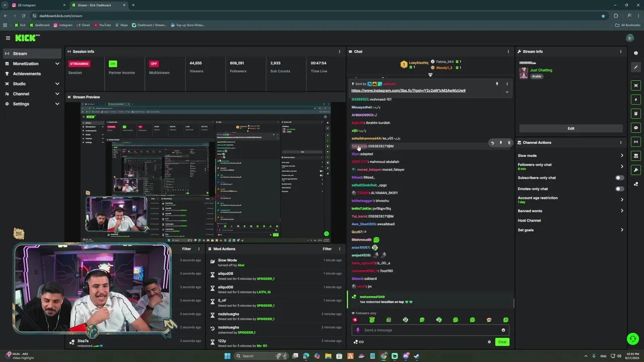Open Followers-only chat options arrow

point(622,166)
